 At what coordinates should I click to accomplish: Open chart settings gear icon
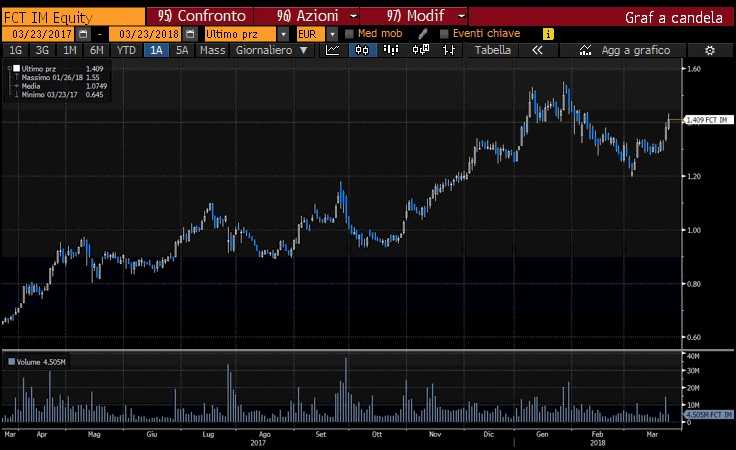pos(710,50)
